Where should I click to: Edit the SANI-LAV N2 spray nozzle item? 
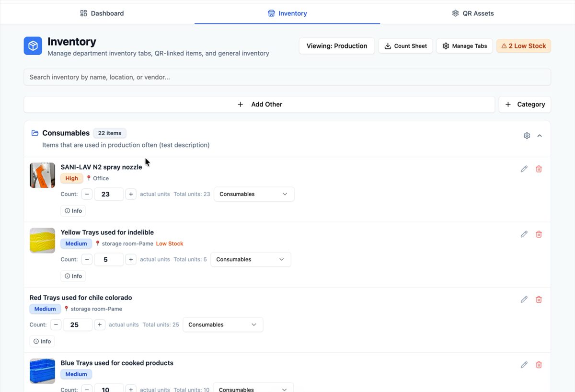point(524,169)
